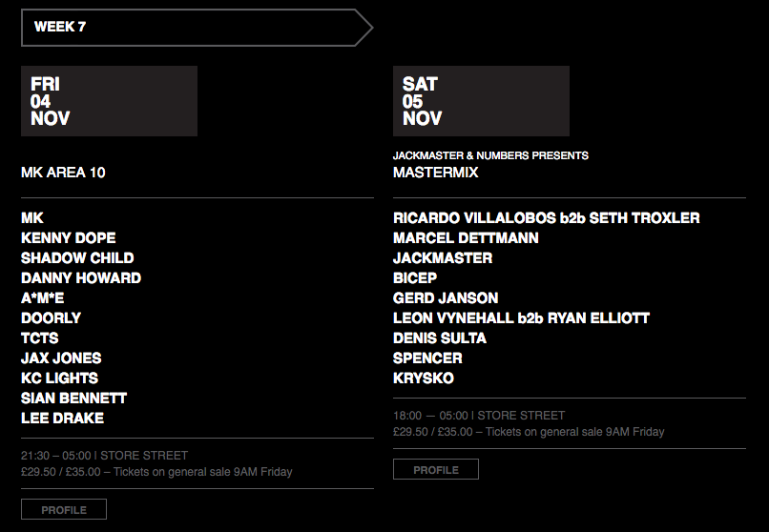Click artist name KENNY DOPE
The image size is (769, 532).
pos(68,238)
